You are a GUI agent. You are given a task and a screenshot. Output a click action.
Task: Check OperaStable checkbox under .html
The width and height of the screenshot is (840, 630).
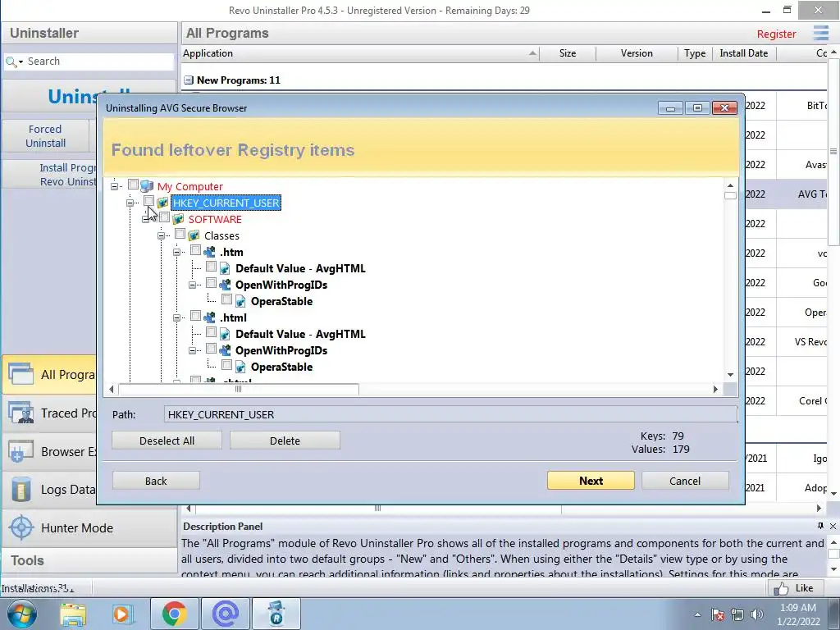[226, 365]
